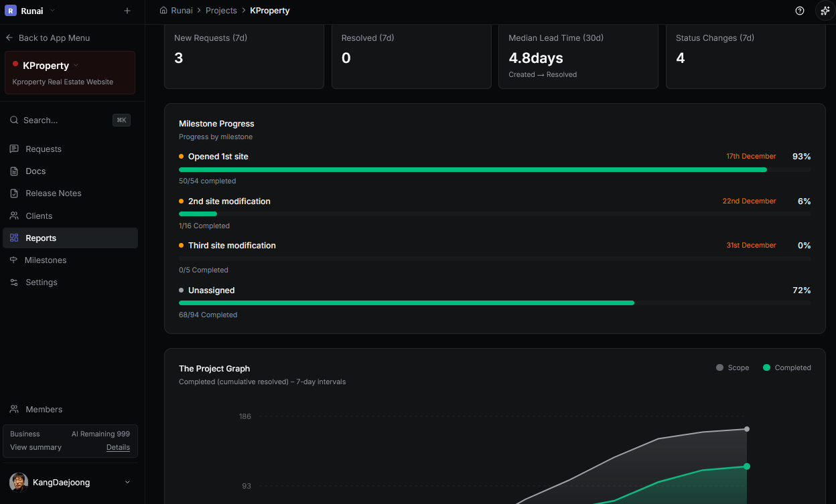Go to Members in the sidebar
This screenshot has width=836, height=504.
pyautogui.click(x=44, y=410)
